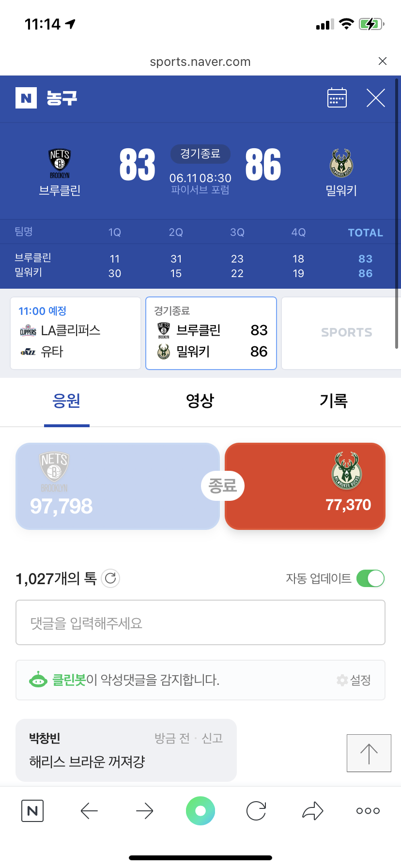Go back with the browser back arrow
This screenshot has height=868, width=401.
point(89,811)
